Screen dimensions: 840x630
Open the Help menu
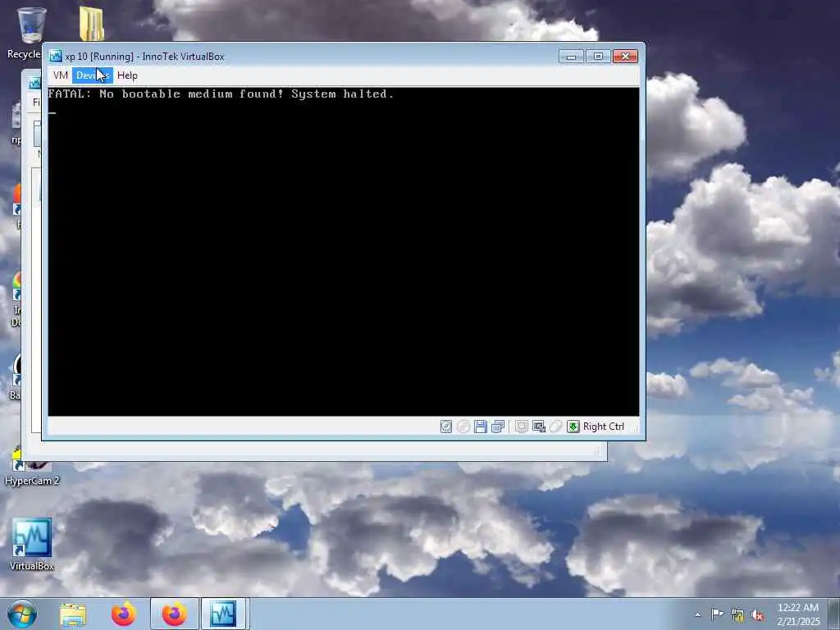(127, 75)
